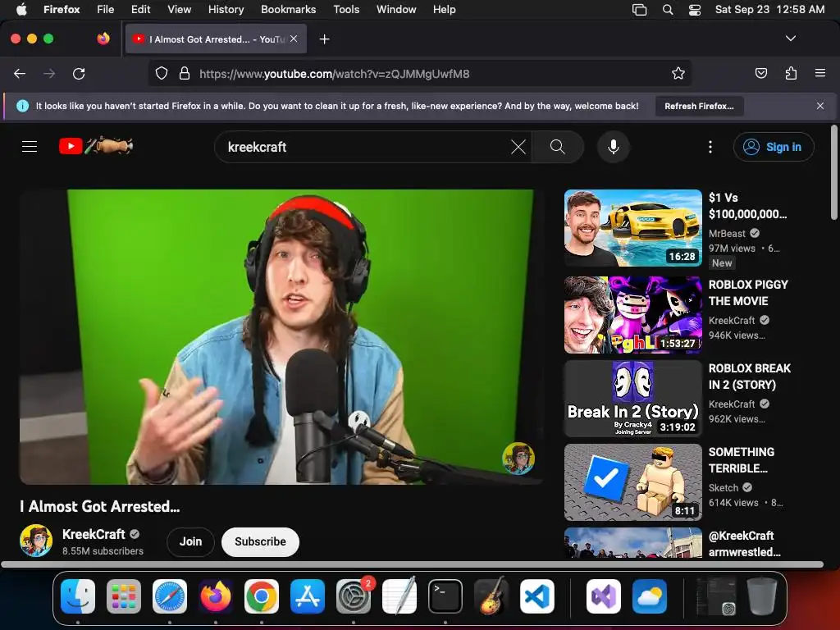Open Firefox extensions puzzle icon
Screen dimensions: 840x630
coord(791,73)
